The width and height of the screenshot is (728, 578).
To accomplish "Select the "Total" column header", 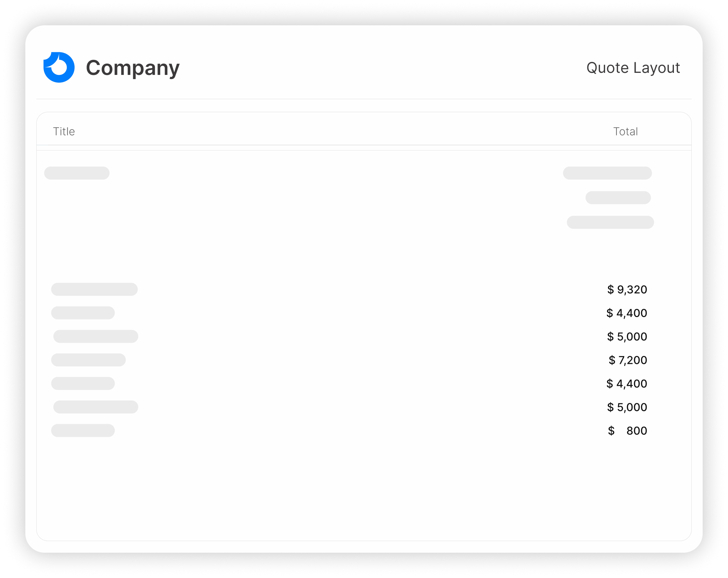I will 625,131.
